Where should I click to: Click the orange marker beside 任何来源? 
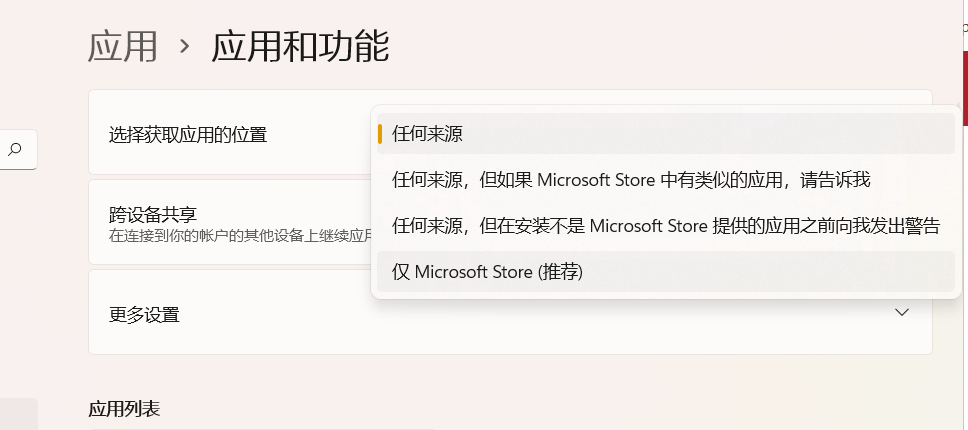[380, 134]
